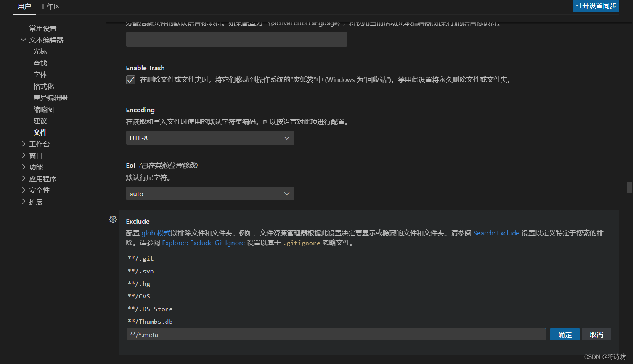This screenshot has height=364, width=633.
Task: Select 建议 in the sidebar
Action: 40,121
